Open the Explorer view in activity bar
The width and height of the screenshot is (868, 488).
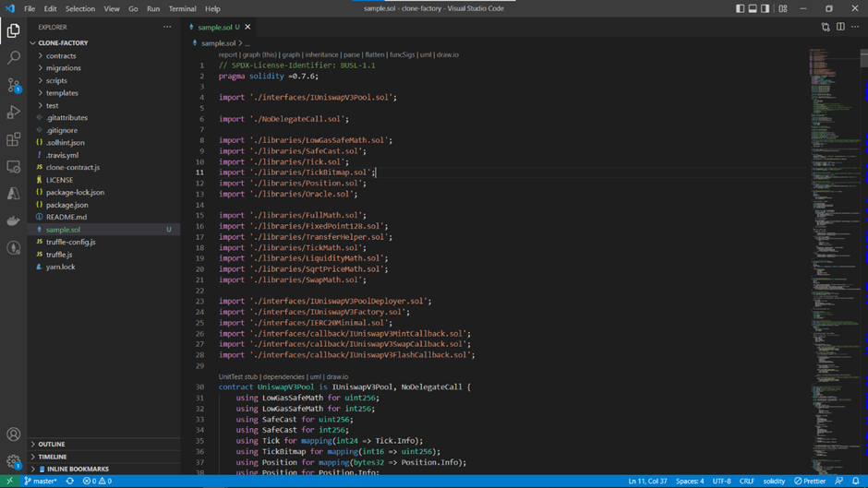pos(13,30)
